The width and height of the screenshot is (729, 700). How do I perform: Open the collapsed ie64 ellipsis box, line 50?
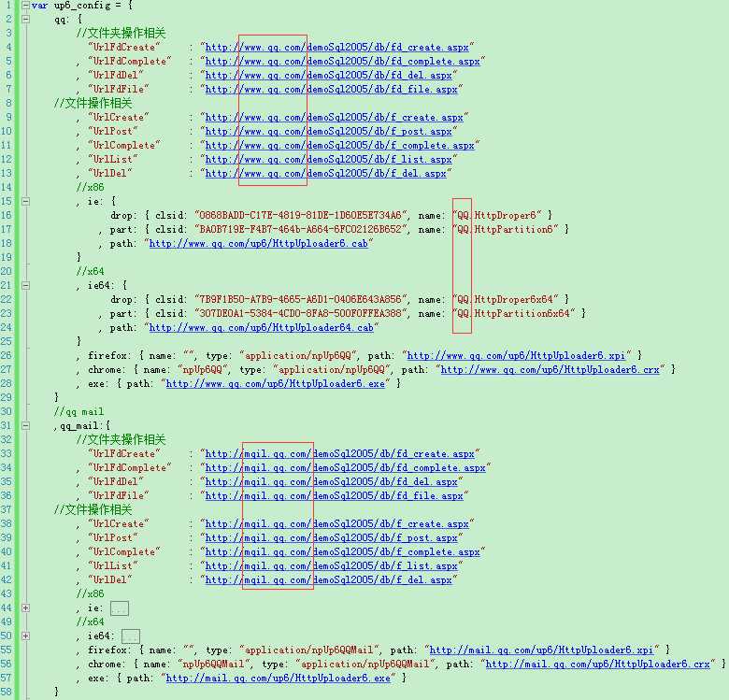click(x=131, y=636)
